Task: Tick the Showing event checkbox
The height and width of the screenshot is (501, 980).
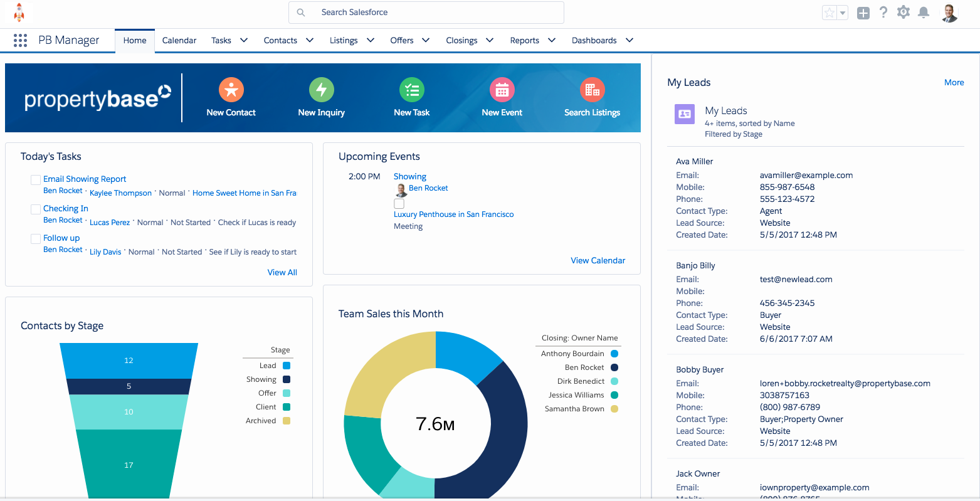Action: click(399, 204)
